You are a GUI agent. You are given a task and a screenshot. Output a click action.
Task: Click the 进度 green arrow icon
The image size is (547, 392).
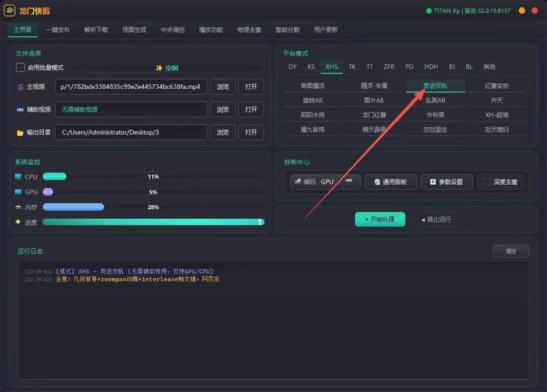click(x=18, y=222)
